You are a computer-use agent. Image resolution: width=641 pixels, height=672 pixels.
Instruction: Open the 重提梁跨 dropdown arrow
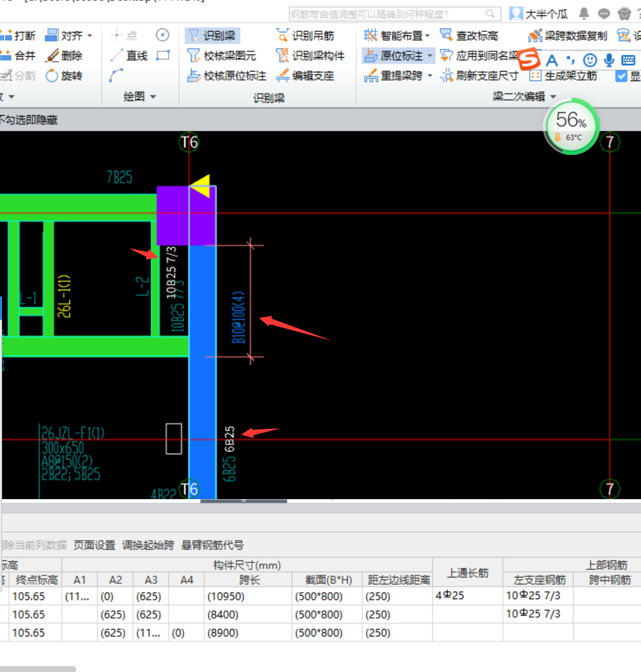tap(430, 76)
